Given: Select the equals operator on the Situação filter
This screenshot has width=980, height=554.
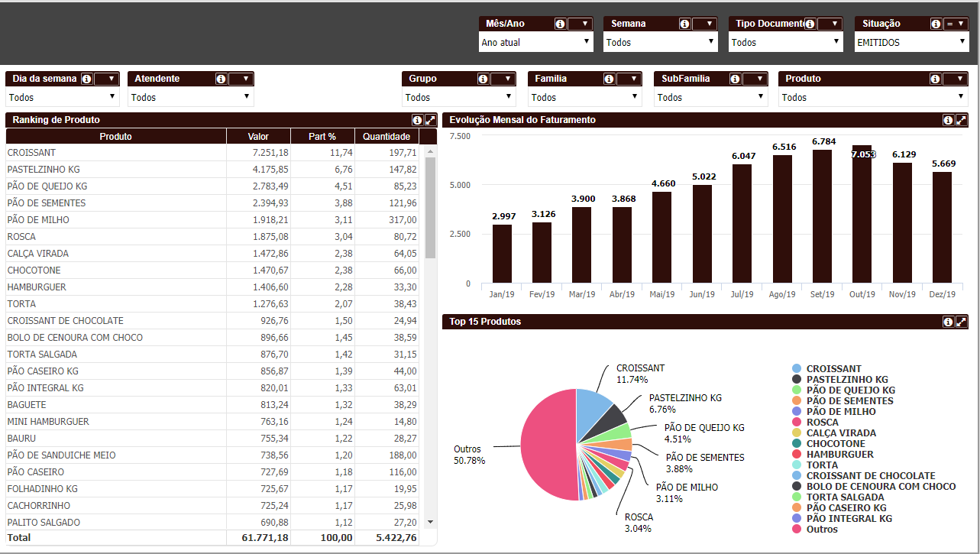Looking at the screenshot, I should pyautogui.click(x=949, y=23).
